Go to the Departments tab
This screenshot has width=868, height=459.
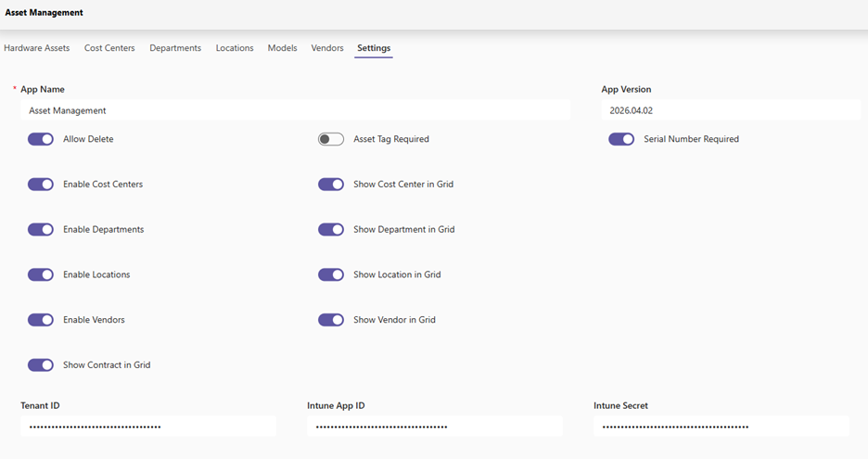[175, 48]
